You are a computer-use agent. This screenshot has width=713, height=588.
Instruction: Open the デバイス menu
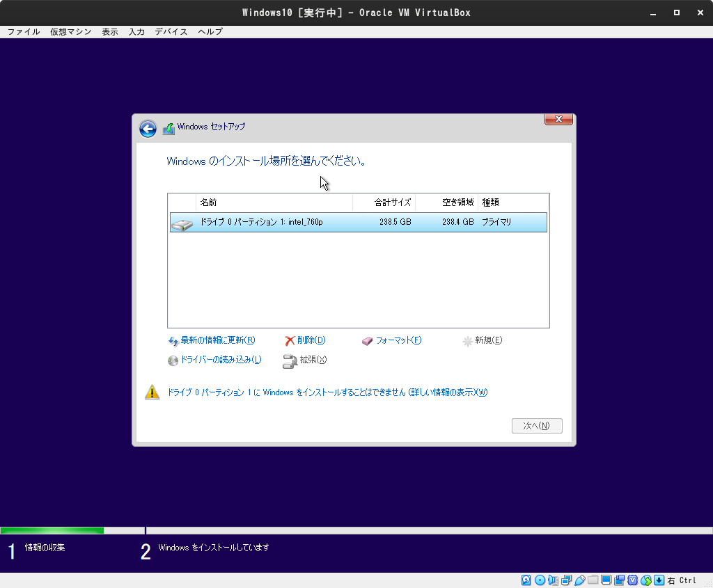click(171, 32)
